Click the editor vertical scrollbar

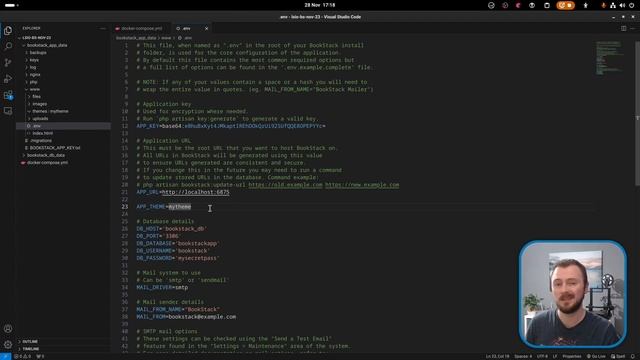[637, 113]
